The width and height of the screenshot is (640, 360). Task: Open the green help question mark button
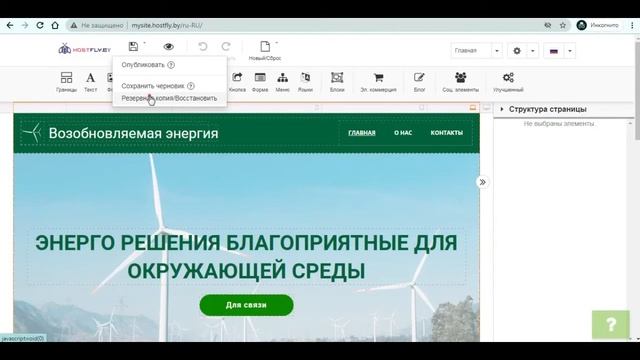tap(611, 324)
